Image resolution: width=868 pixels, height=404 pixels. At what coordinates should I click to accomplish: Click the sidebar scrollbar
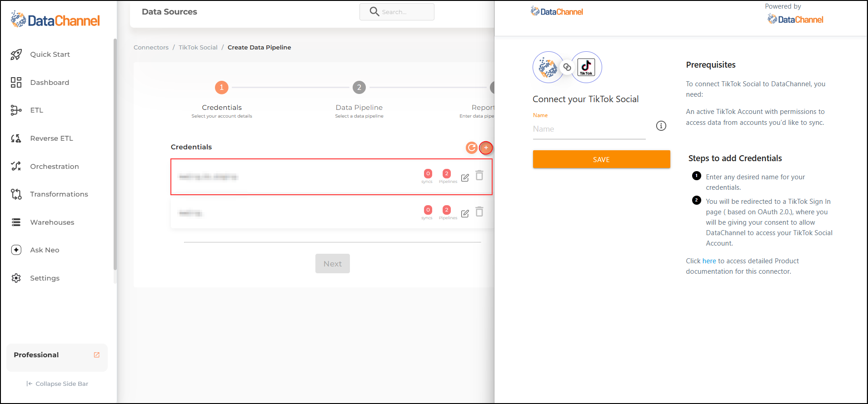(x=115, y=154)
